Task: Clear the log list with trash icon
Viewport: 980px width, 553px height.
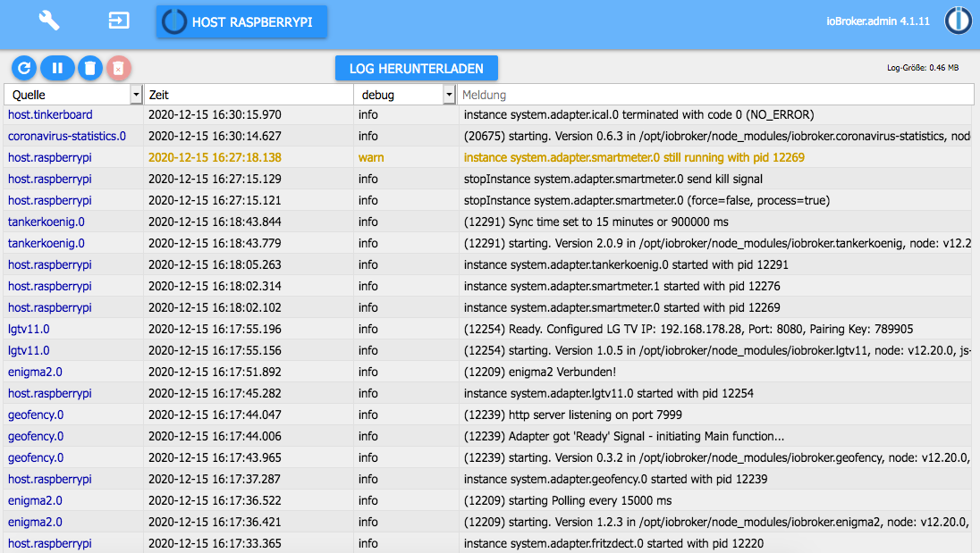Action: pyautogui.click(x=89, y=67)
